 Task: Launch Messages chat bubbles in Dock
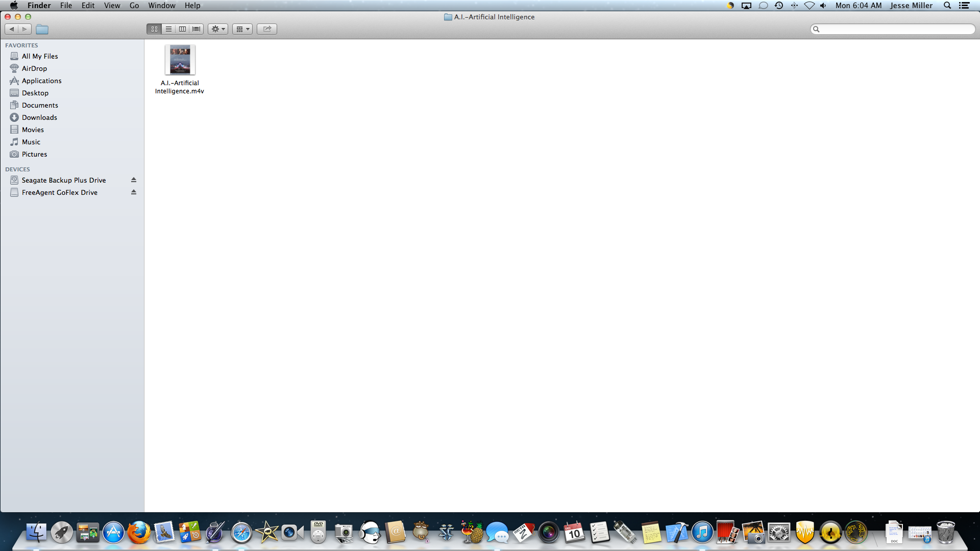click(498, 533)
